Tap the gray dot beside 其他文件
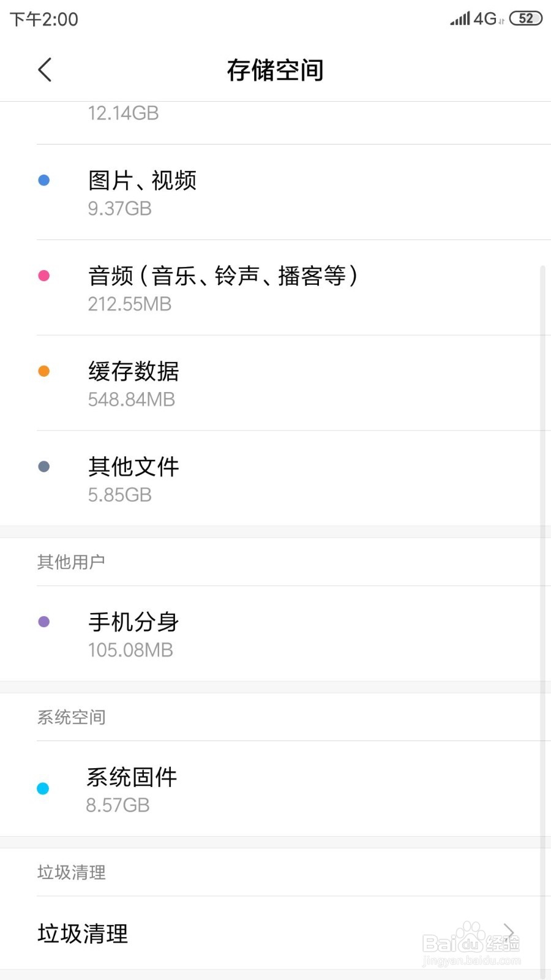 click(43, 467)
